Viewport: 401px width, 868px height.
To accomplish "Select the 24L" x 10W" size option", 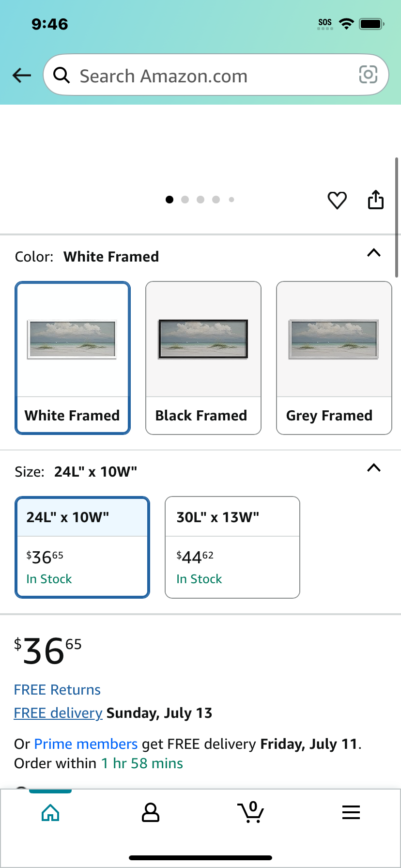I will (x=82, y=547).
